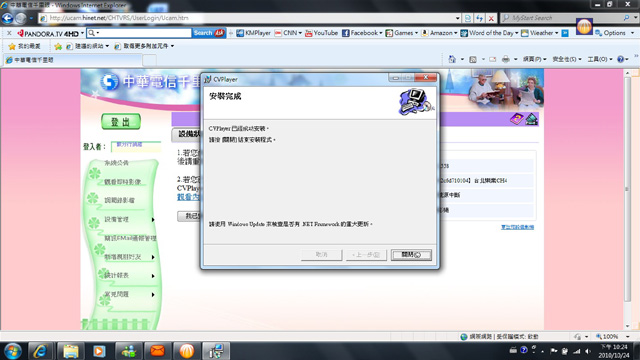Click the blue Search button in Pandora toolbar
Screen dimensions: 640x360
tap(209, 33)
